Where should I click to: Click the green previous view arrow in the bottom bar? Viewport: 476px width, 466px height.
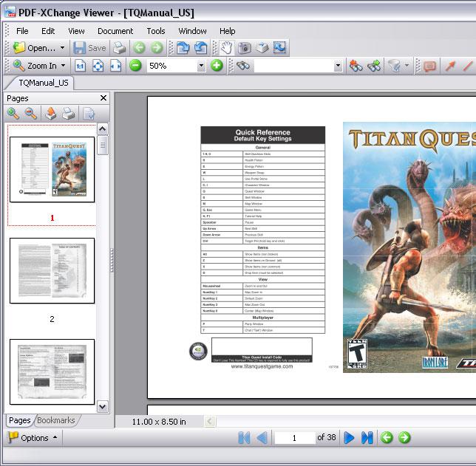tap(387, 437)
